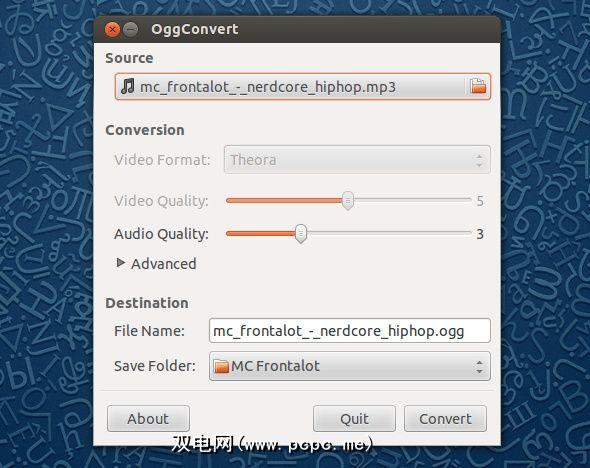Open the source file browse folder icon
Screen dimensions: 590x468
point(478,87)
